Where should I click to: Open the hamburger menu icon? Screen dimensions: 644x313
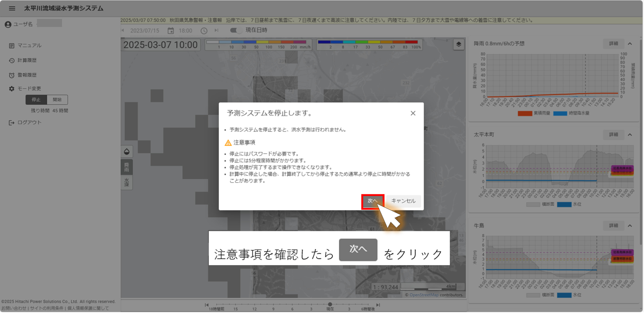12,8
